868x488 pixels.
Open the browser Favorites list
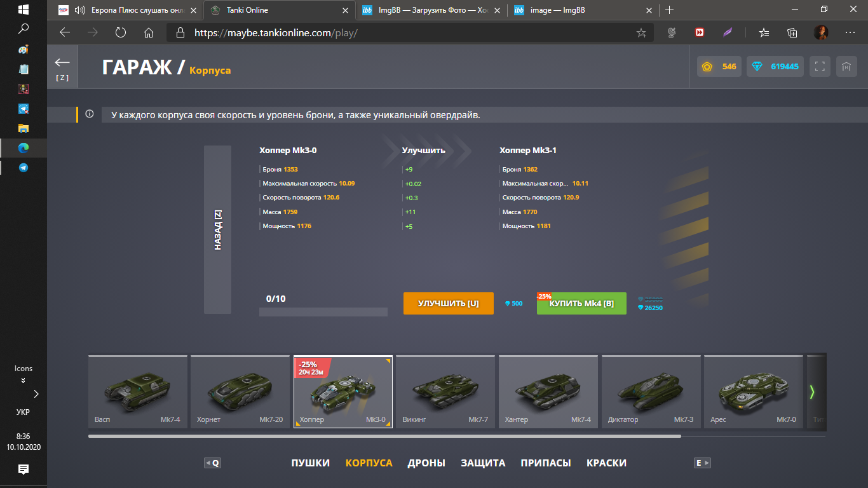click(x=764, y=32)
